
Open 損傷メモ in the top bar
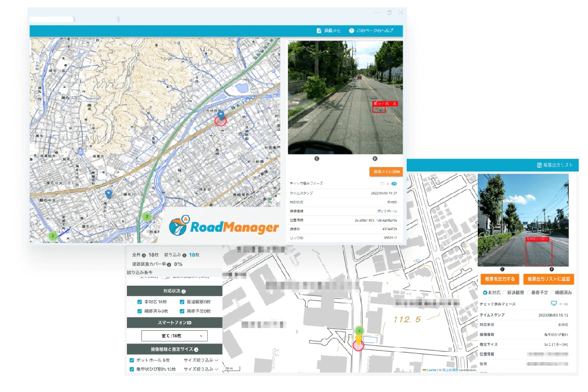(328, 31)
